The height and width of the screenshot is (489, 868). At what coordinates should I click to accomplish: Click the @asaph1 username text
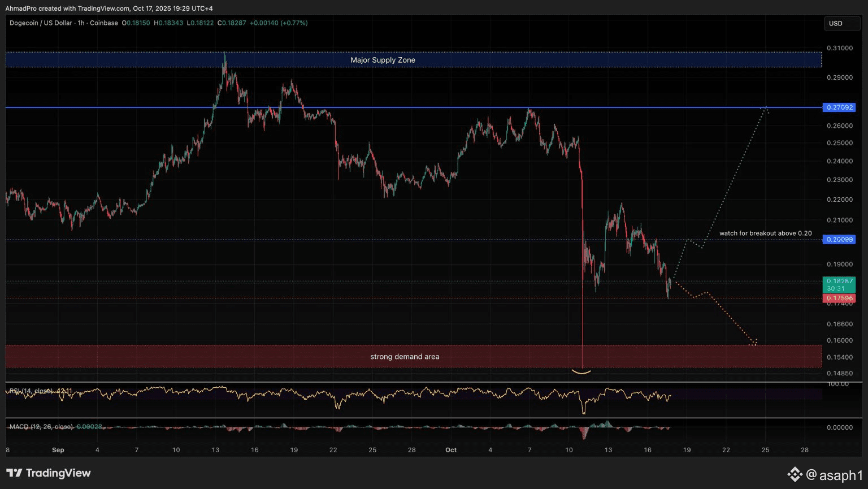pyautogui.click(x=835, y=475)
